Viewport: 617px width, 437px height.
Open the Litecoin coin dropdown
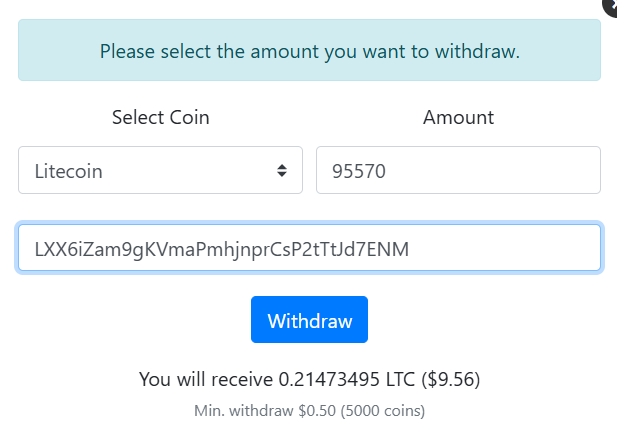click(x=160, y=170)
